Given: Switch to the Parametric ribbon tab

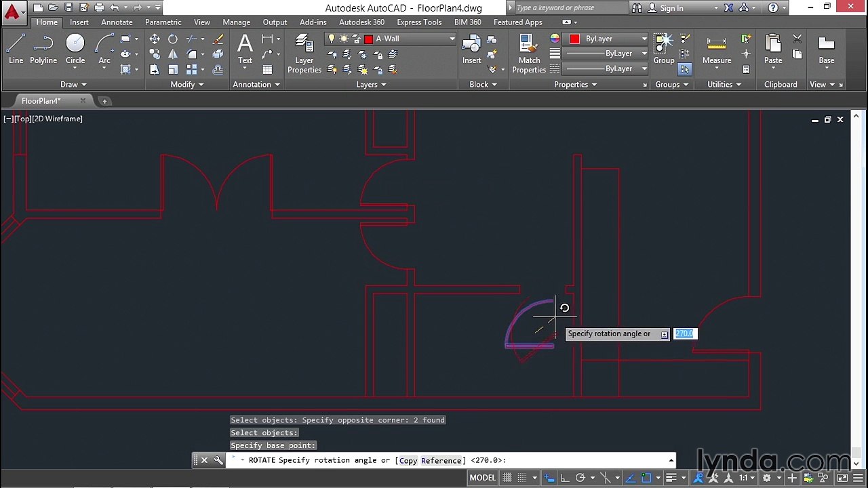Looking at the screenshot, I should pyautogui.click(x=163, y=22).
